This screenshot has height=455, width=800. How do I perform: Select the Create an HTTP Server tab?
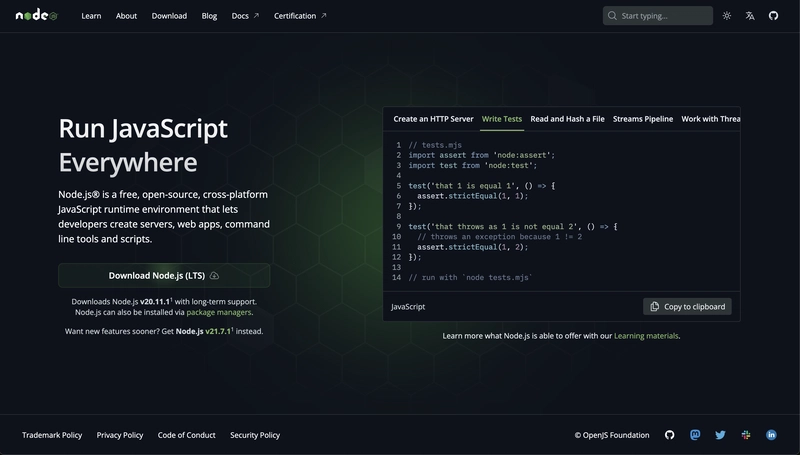pos(433,119)
